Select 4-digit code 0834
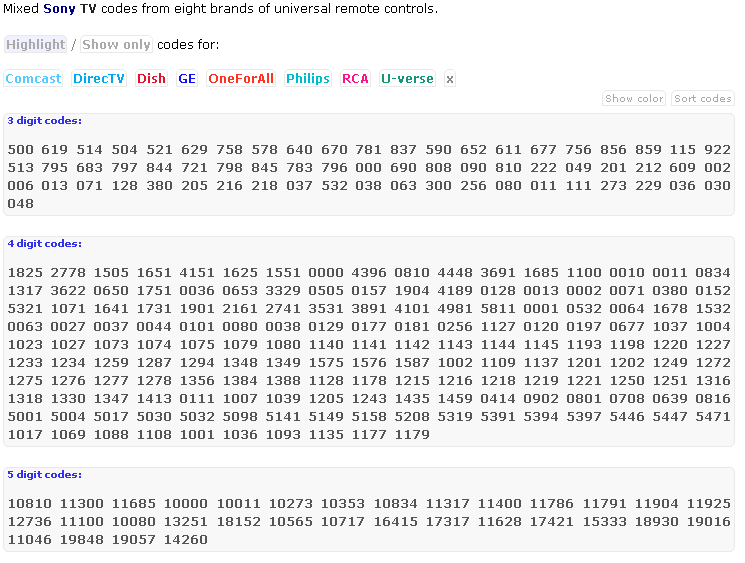Viewport: 745px width, 563px height. coord(713,273)
